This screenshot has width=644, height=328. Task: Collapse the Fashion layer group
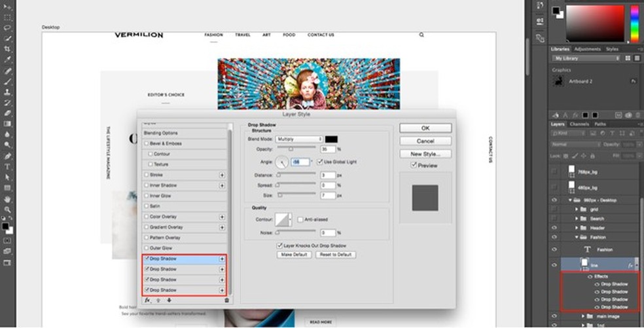(x=577, y=237)
